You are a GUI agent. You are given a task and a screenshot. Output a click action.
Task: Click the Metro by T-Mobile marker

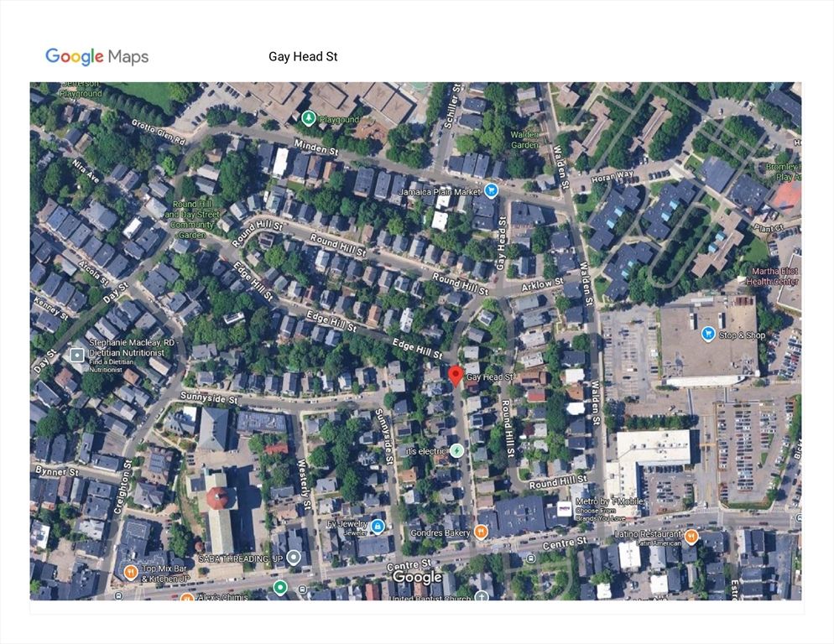pos(563,509)
